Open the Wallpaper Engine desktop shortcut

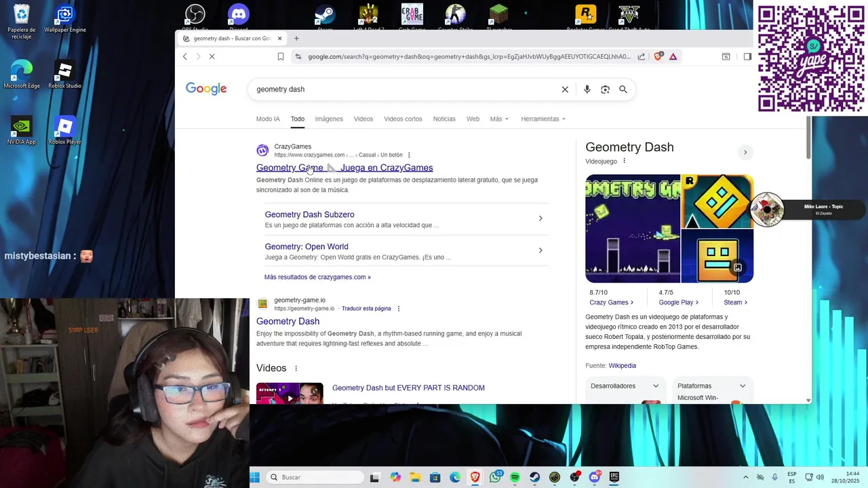tap(65, 19)
